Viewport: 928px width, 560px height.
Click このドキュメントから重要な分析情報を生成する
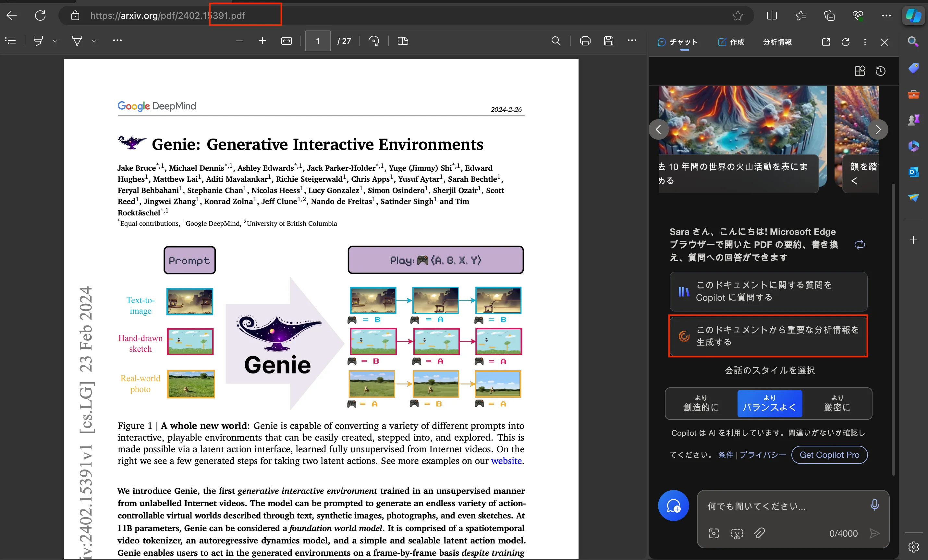[x=768, y=335]
